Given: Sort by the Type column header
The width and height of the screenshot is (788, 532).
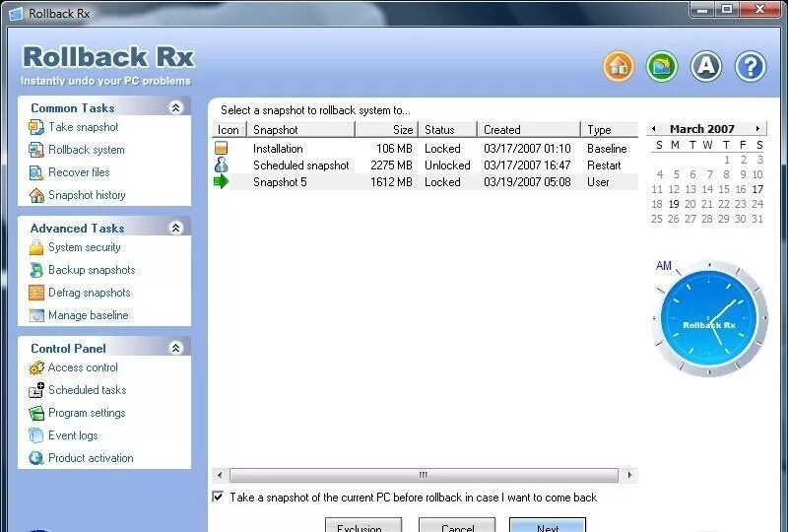Looking at the screenshot, I should click(610, 130).
